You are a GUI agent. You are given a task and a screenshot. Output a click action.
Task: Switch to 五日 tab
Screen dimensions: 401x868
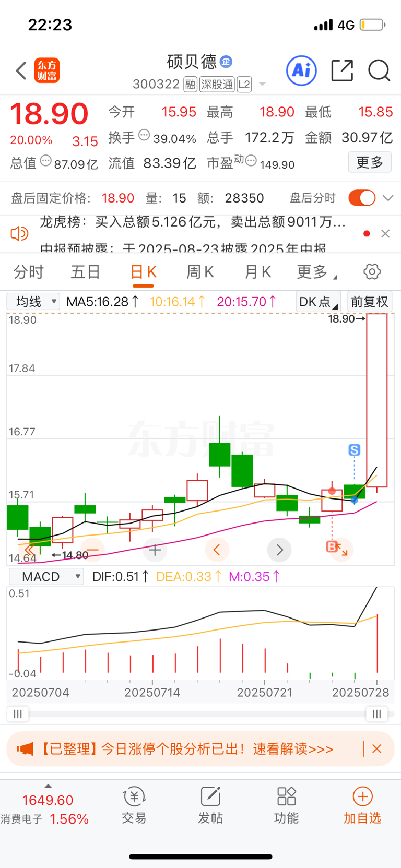pos(86,272)
